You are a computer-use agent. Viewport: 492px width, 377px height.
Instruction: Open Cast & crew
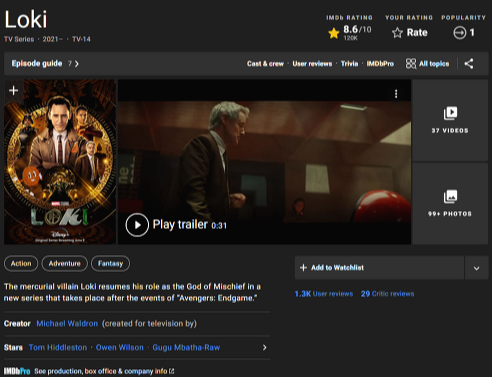coord(265,64)
